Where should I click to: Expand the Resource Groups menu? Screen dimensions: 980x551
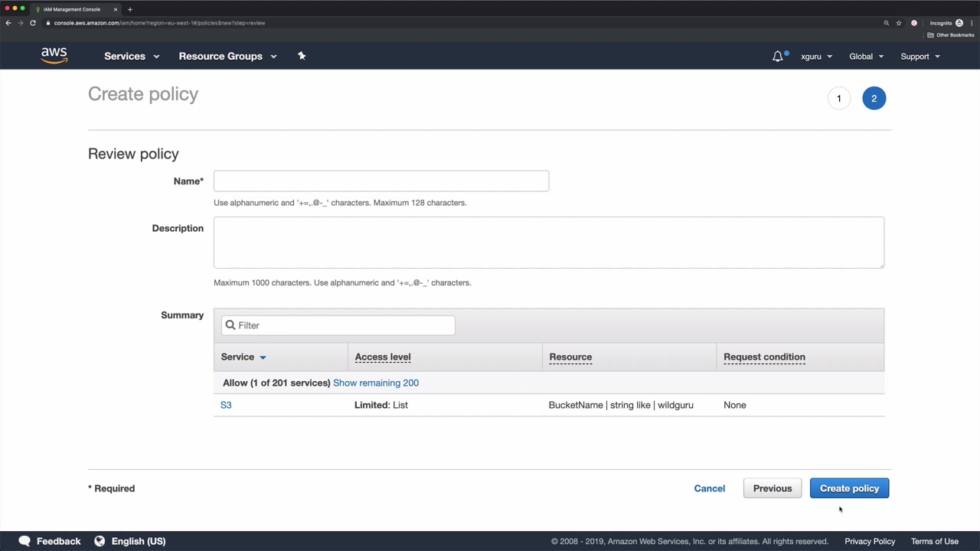pos(227,56)
